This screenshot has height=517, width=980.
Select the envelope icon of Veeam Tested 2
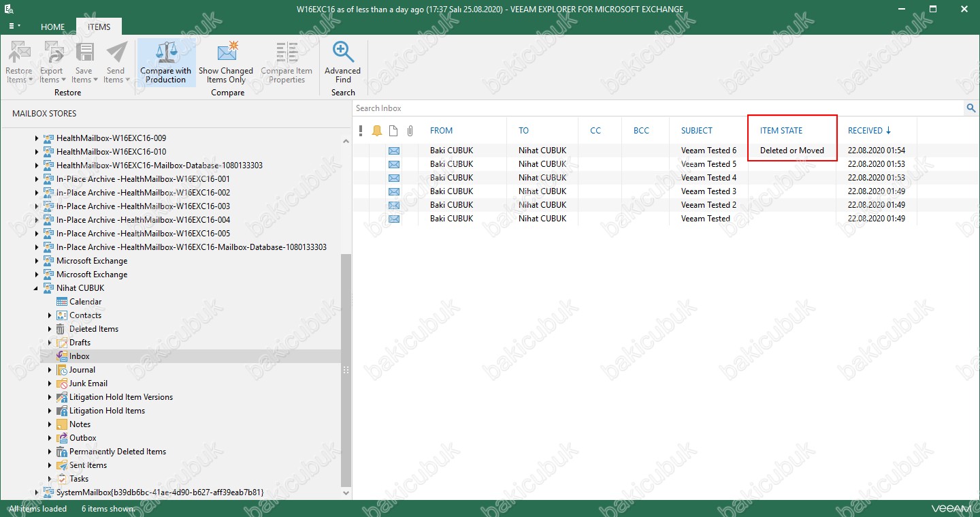point(394,205)
